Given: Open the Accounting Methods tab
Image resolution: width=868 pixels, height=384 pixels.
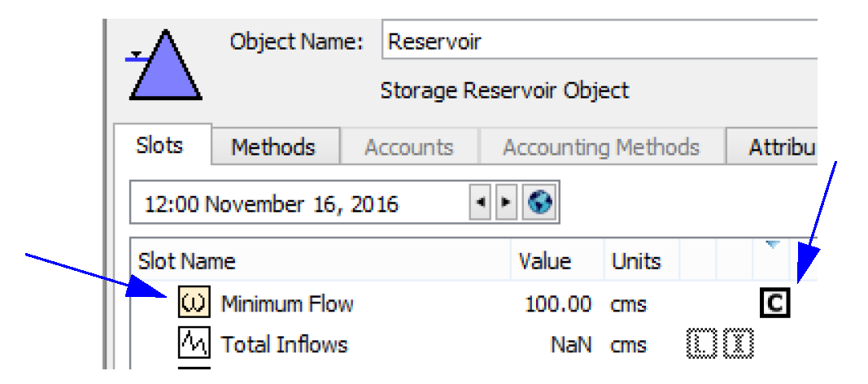Looking at the screenshot, I should coord(600,147).
